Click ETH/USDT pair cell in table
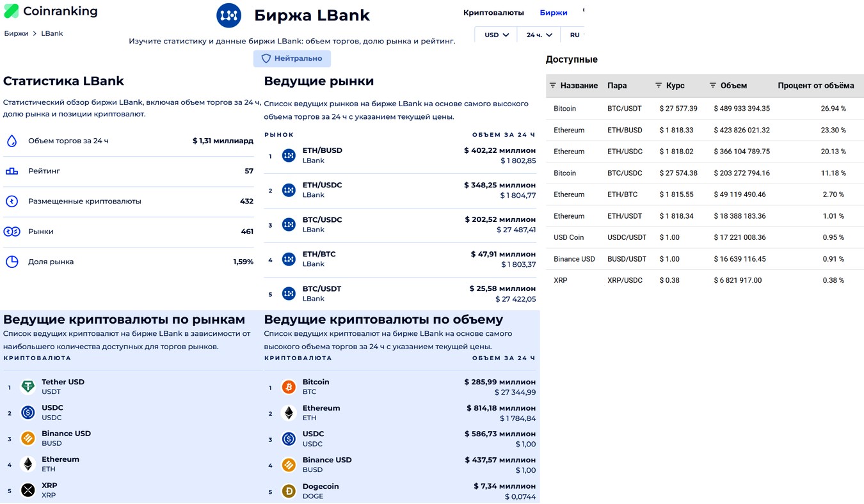 [x=625, y=216]
